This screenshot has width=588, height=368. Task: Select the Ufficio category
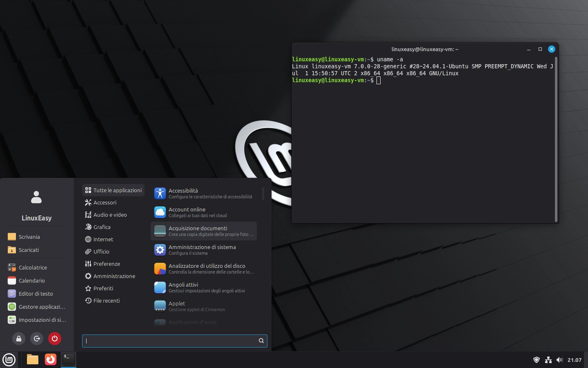[x=114, y=251]
